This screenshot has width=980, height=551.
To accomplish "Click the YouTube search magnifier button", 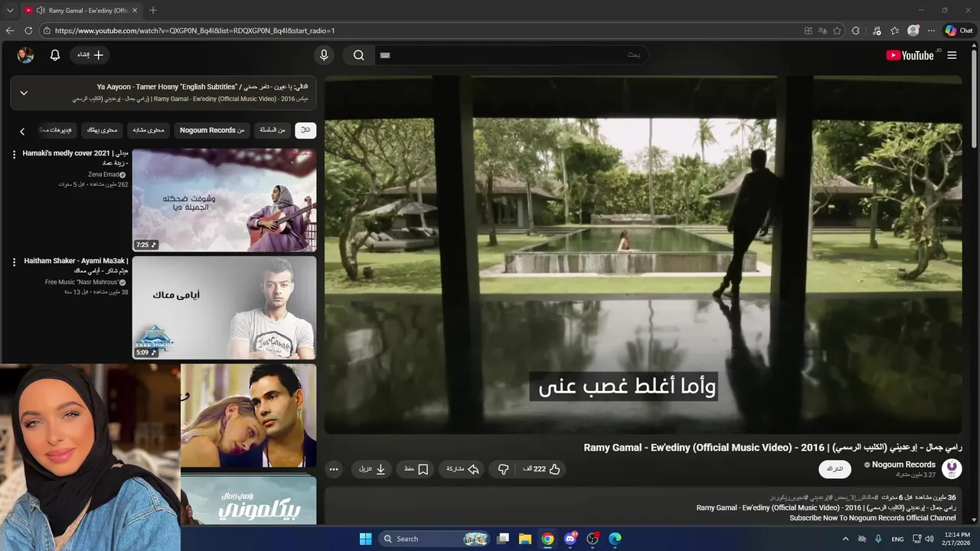I will [x=358, y=55].
